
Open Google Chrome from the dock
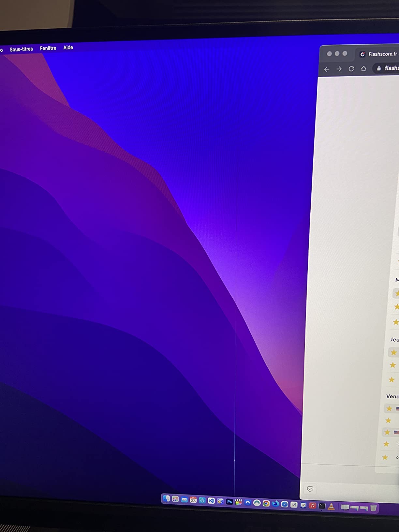pyautogui.click(x=266, y=503)
